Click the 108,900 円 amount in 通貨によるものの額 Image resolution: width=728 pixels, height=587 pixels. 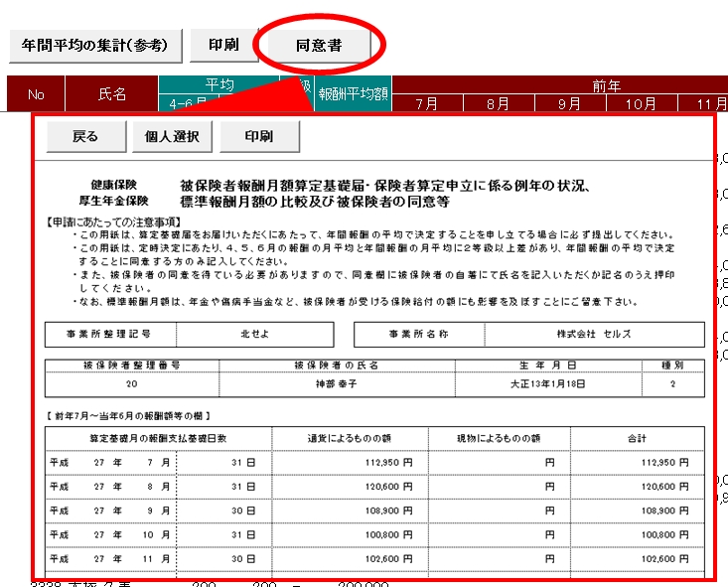tap(389, 511)
